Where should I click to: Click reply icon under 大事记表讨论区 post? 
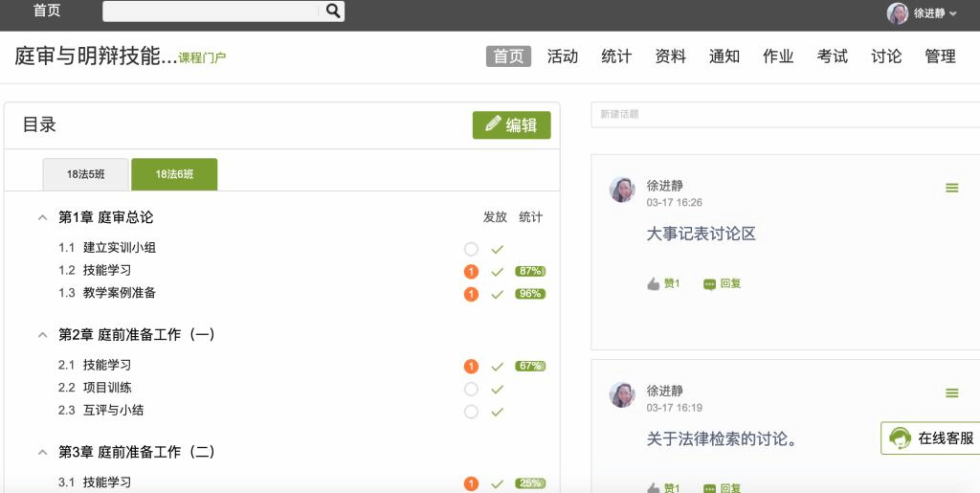709,284
